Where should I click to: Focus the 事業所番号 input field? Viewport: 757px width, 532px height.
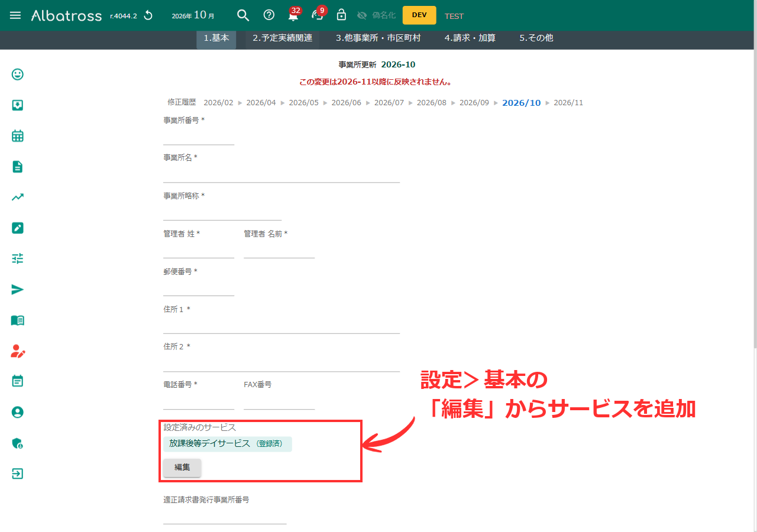click(199, 137)
